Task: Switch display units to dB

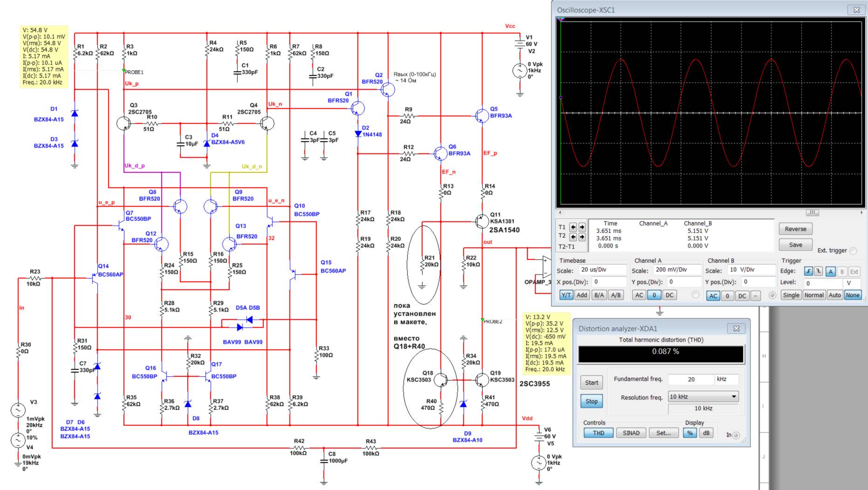Action: 706,433
